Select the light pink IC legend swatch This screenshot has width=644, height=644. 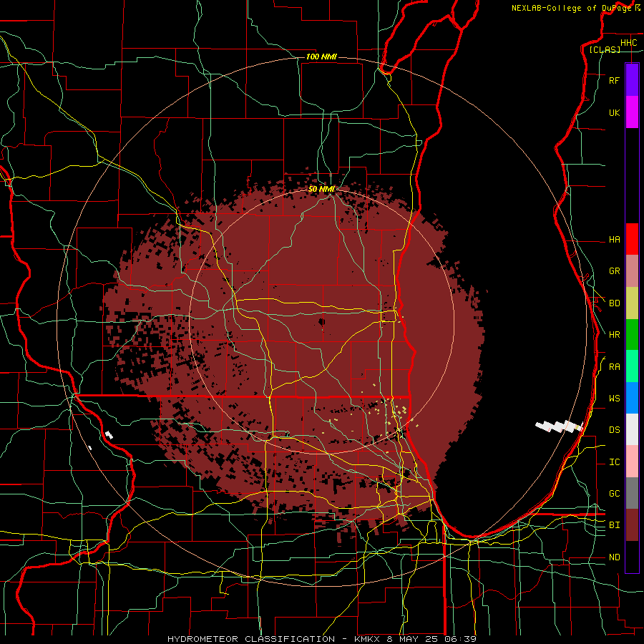(x=632, y=462)
